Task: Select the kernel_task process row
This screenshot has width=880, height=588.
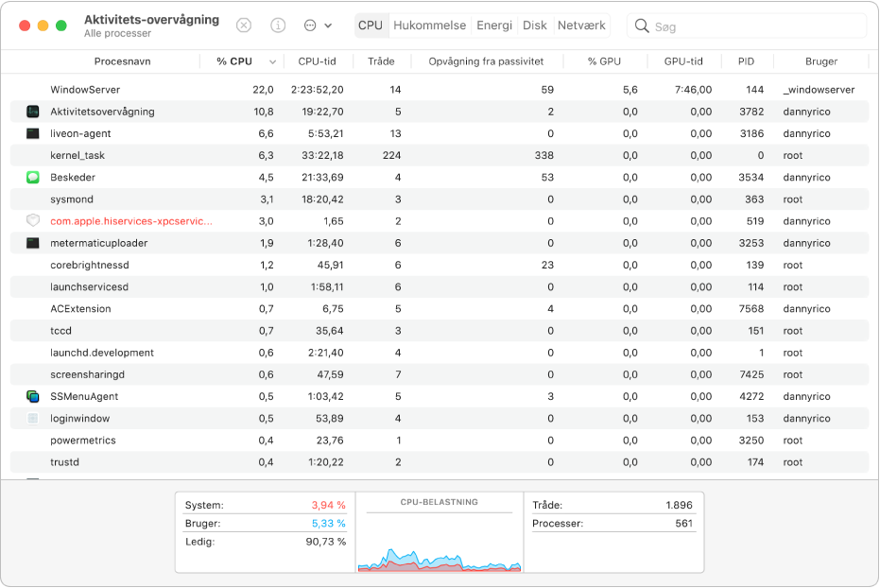Action: click(440, 155)
